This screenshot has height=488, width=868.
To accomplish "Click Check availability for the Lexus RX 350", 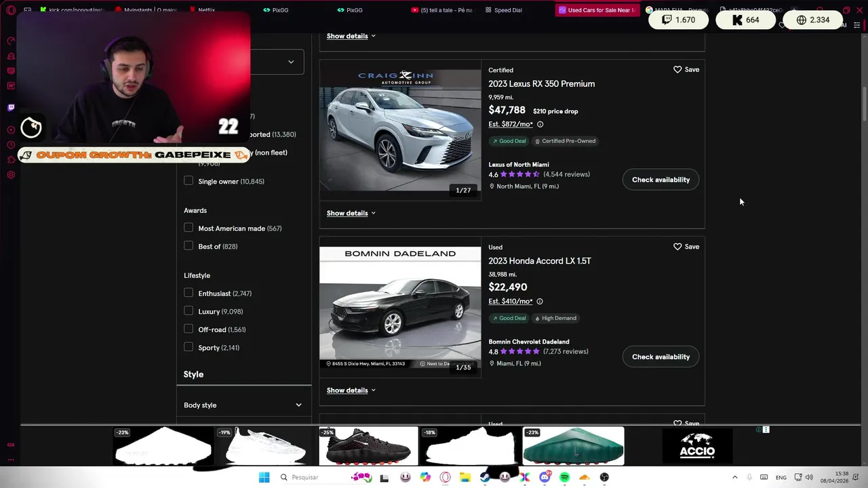I will (x=660, y=180).
